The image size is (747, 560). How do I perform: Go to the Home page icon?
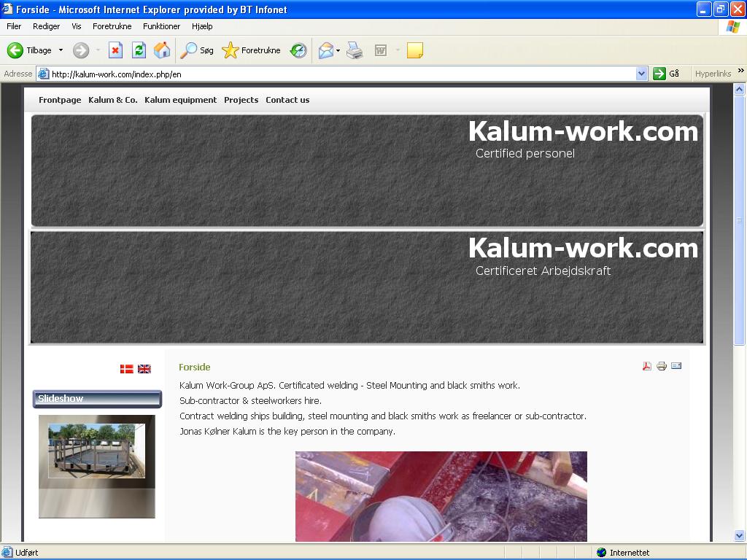[x=162, y=50]
